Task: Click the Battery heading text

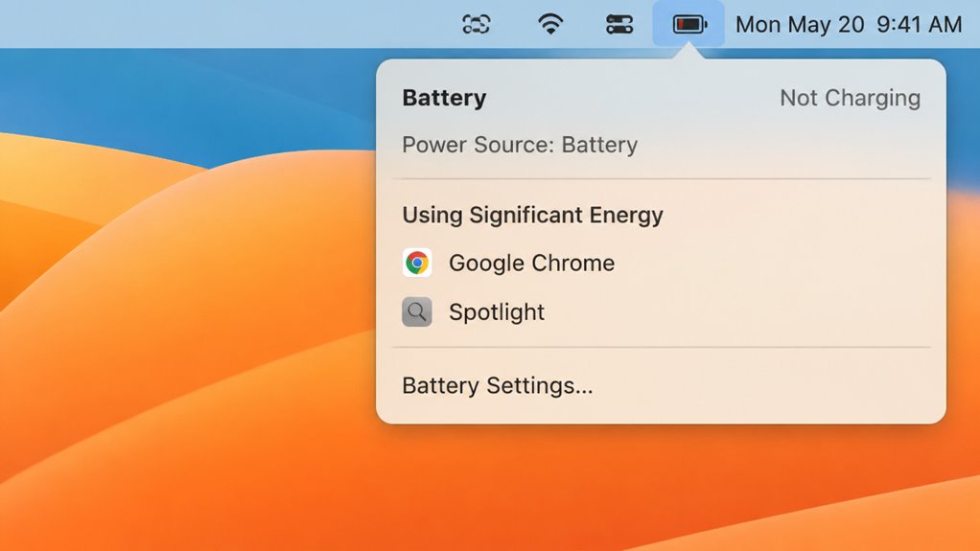Action: pos(444,98)
